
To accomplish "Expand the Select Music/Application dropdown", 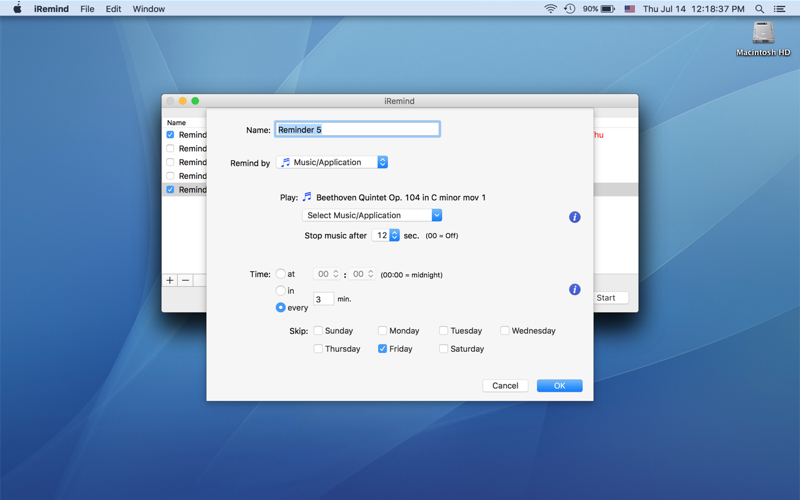I will pos(372,215).
